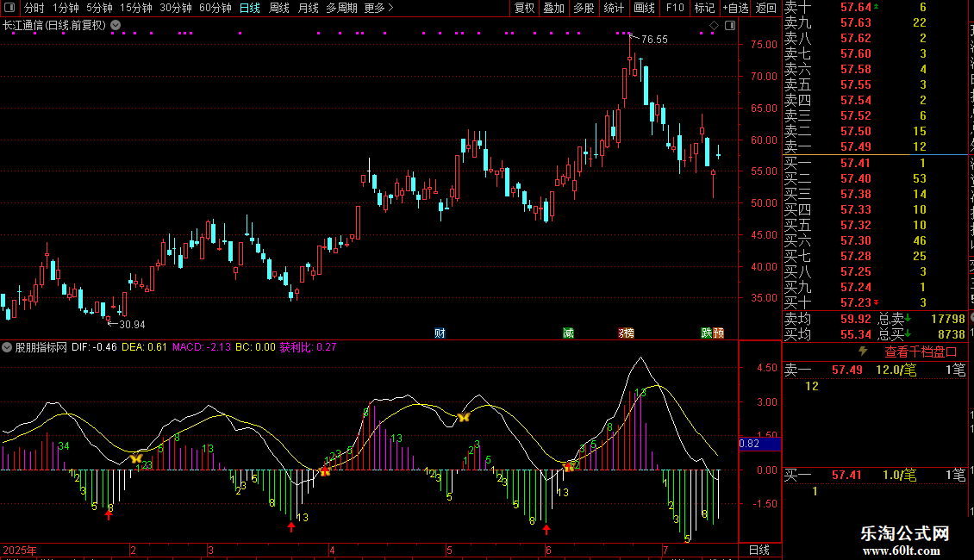Viewport: 974px width, 560px height.
Task: Open 多周期 multi-period view
Action: [x=341, y=8]
